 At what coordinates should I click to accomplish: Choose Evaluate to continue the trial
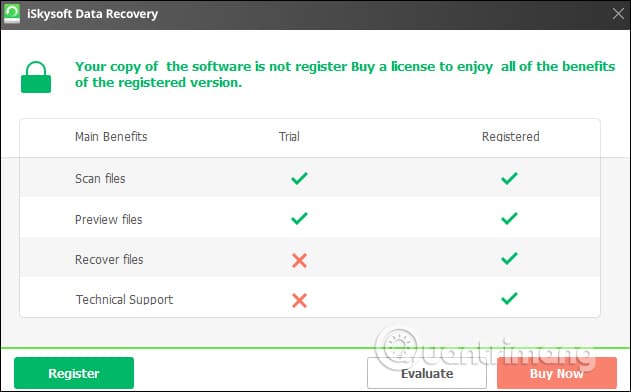(x=427, y=373)
